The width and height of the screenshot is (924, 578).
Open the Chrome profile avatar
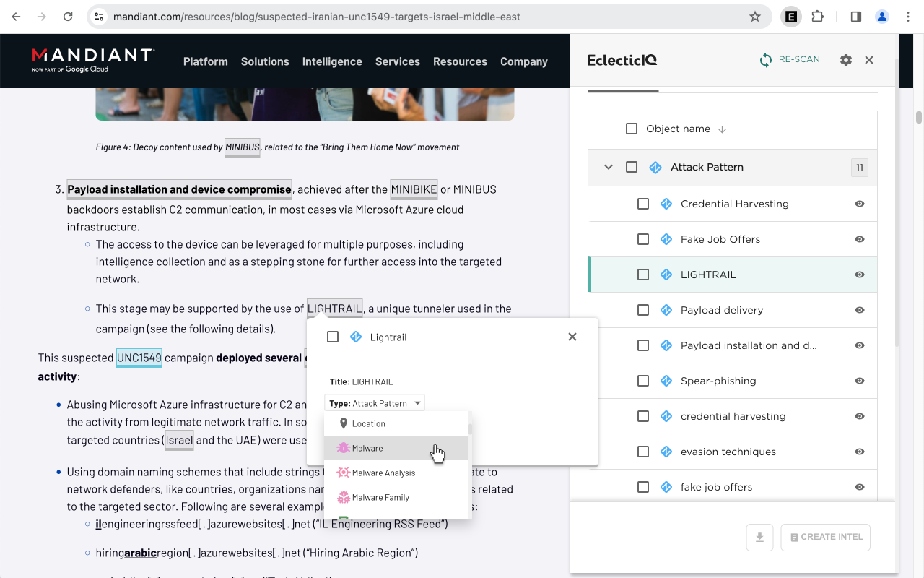click(x=882, y=17)
